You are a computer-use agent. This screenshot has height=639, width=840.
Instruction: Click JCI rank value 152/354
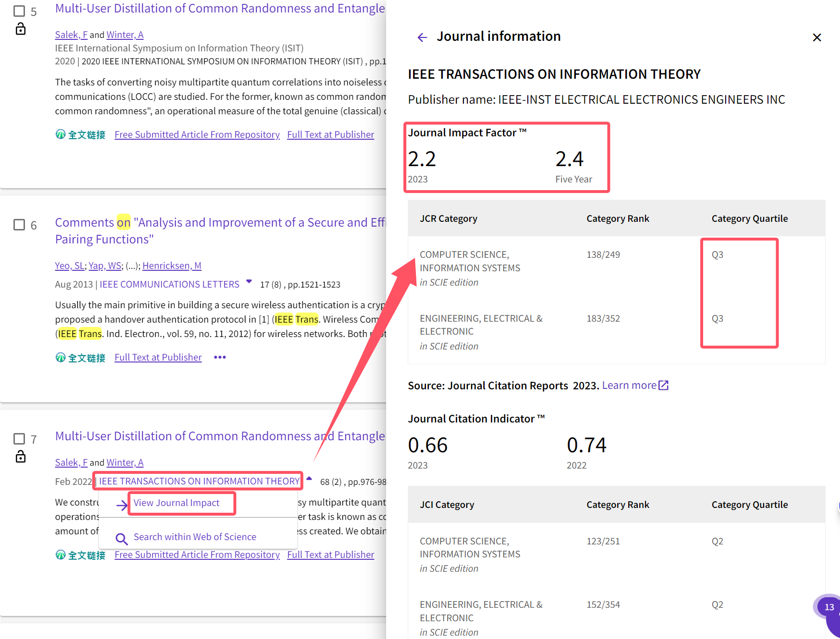coord(603,604)
